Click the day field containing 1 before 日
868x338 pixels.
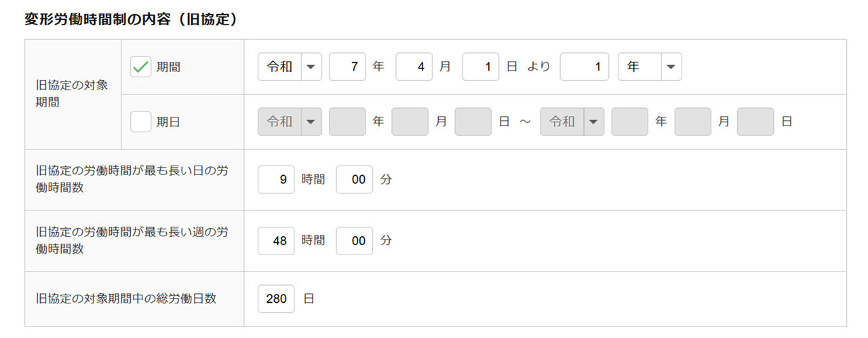(481, 67)
